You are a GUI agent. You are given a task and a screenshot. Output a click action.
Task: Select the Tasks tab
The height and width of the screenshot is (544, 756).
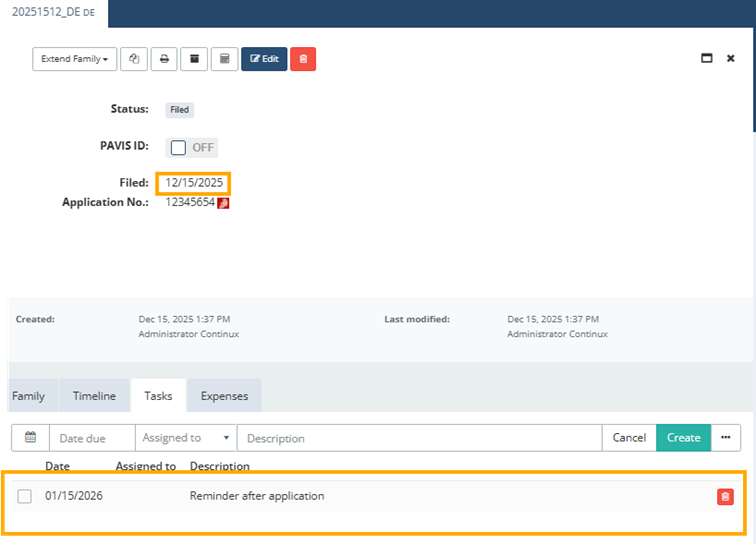158,396
